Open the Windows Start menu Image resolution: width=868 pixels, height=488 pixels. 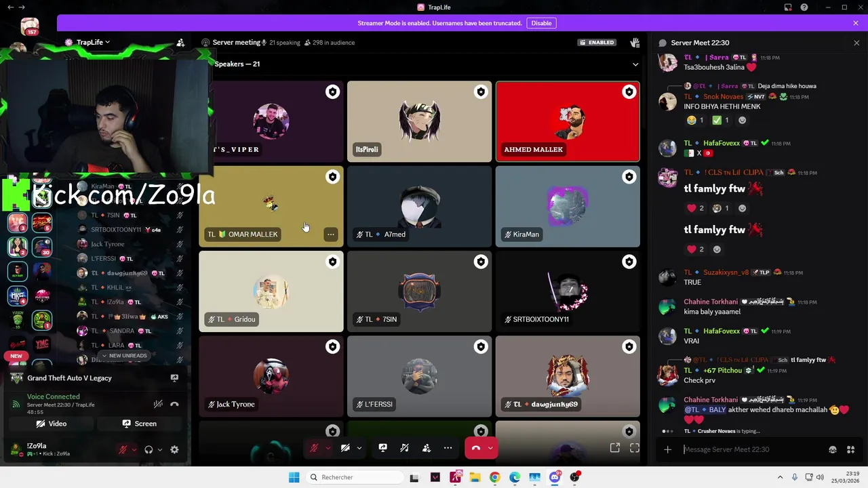[294, 477]
